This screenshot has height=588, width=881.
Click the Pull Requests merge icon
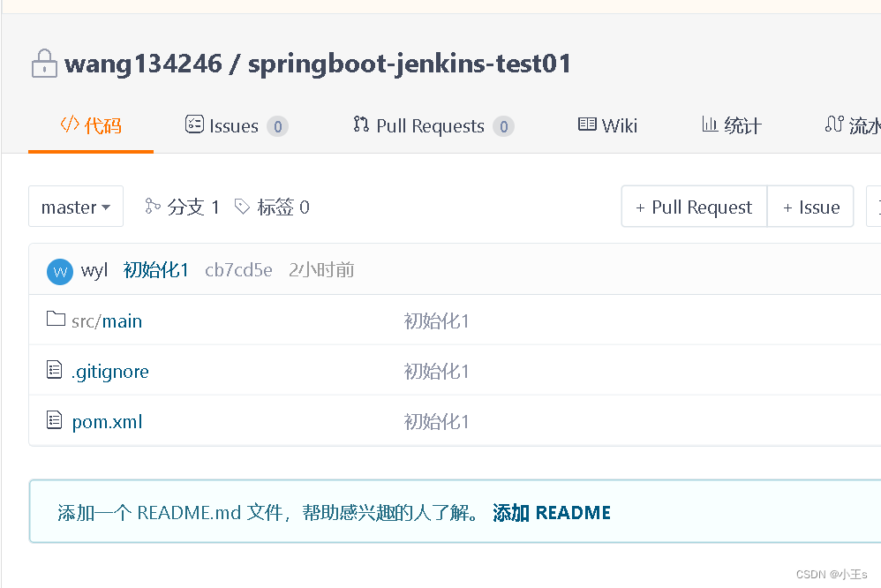coord(360,125)
